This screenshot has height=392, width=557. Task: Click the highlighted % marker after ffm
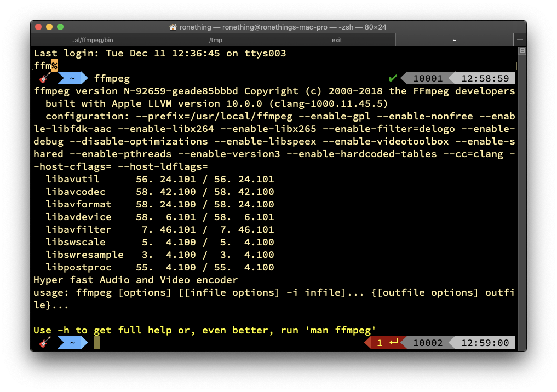click(x=55, y=66)
